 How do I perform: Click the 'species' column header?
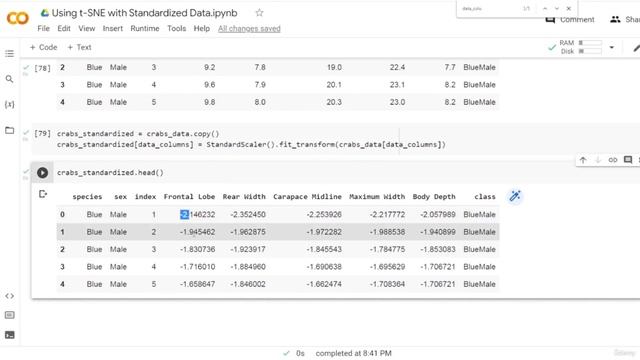(x=87, y=197)
